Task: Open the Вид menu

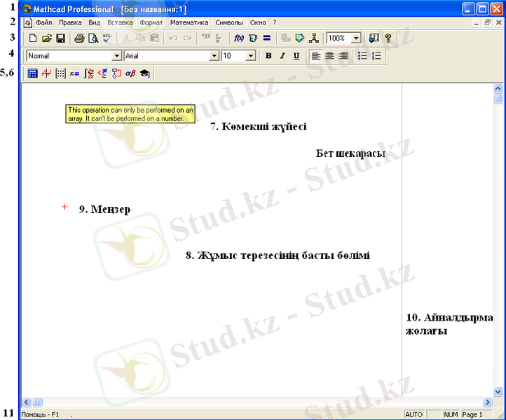Action: [94, 22]
